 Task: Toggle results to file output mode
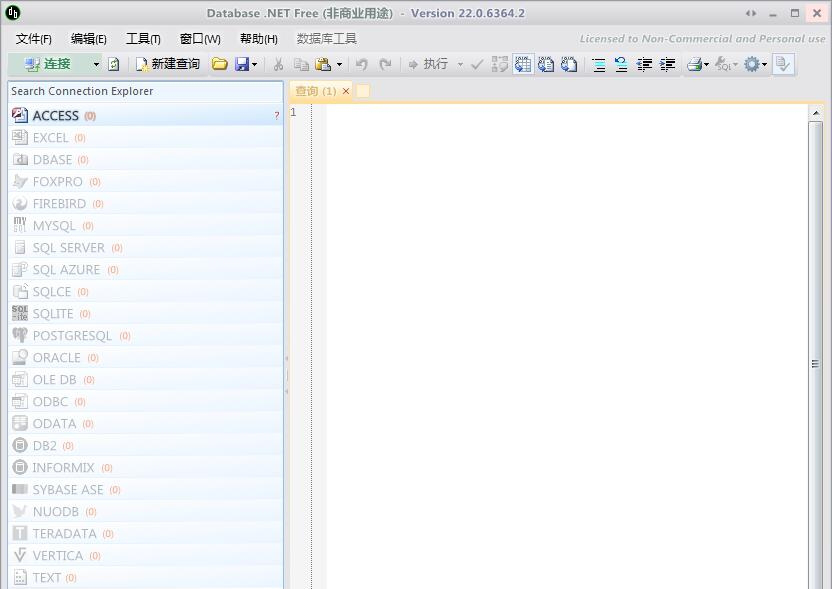pyautogui.click(x=569, y=64)
